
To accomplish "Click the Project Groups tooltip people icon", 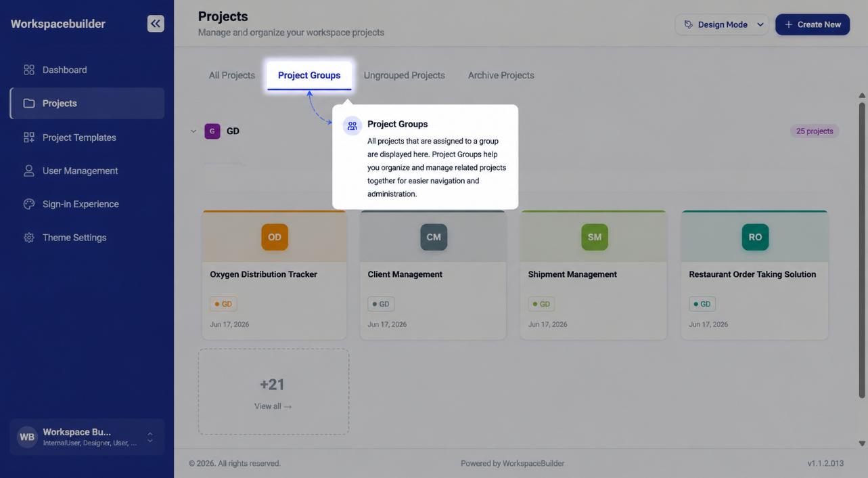I will 352,126.
